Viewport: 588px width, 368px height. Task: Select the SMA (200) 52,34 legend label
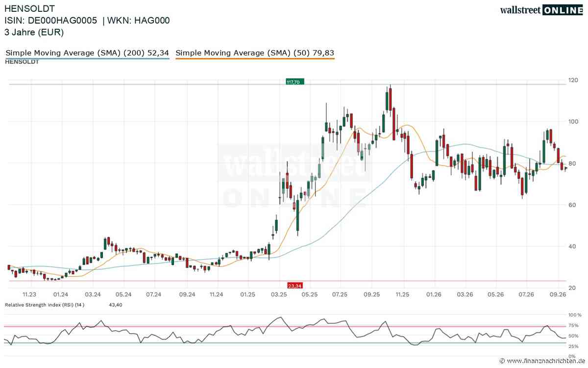[x=87, y=53]
